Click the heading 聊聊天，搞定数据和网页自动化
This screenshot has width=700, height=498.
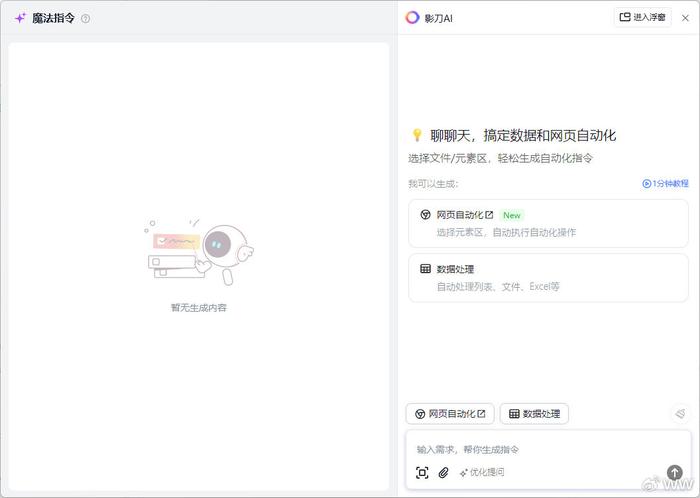pos(523,135)
